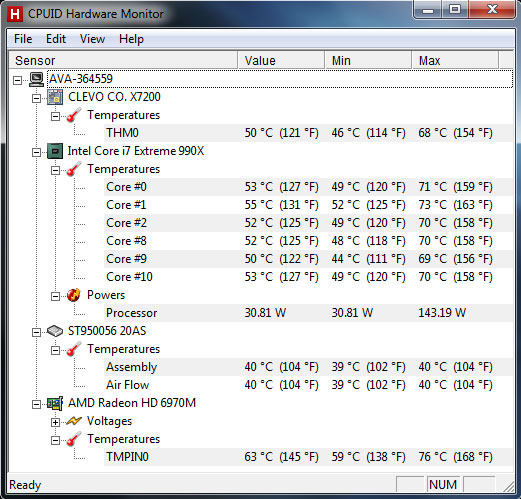
Task: Open the Edit menu
Action: (x=56, y=39)
